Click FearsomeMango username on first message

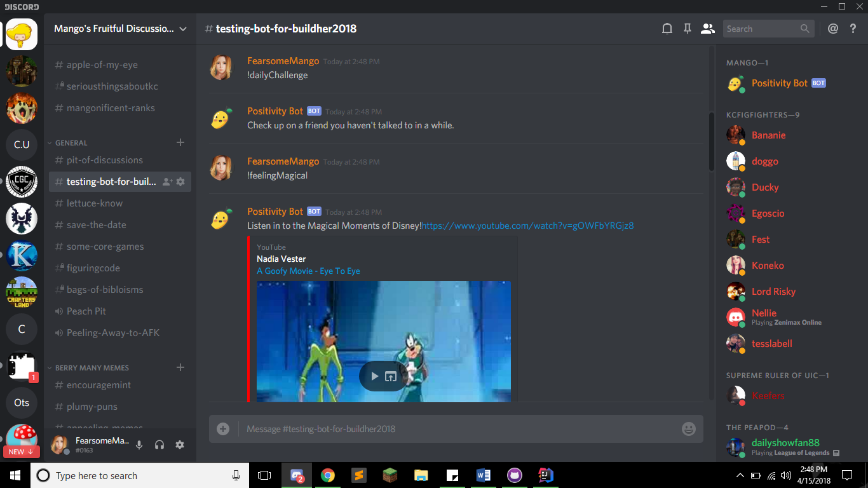point(283,61)
